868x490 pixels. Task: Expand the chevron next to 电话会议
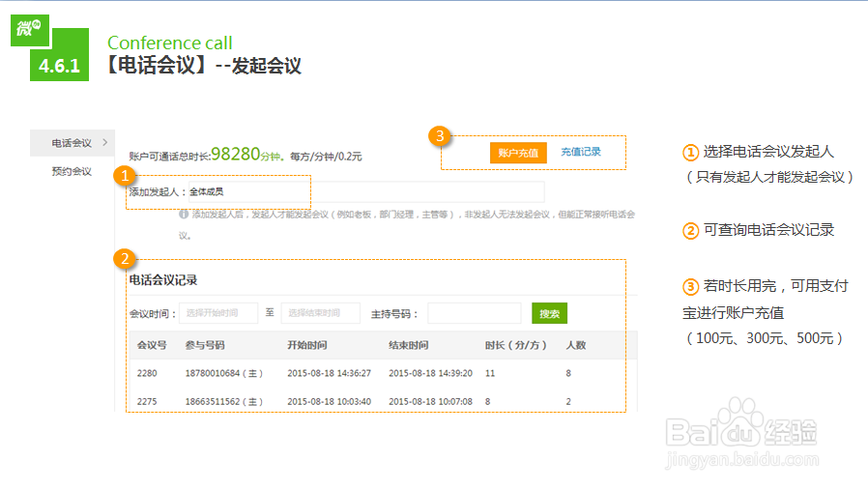tap(105, 142)
